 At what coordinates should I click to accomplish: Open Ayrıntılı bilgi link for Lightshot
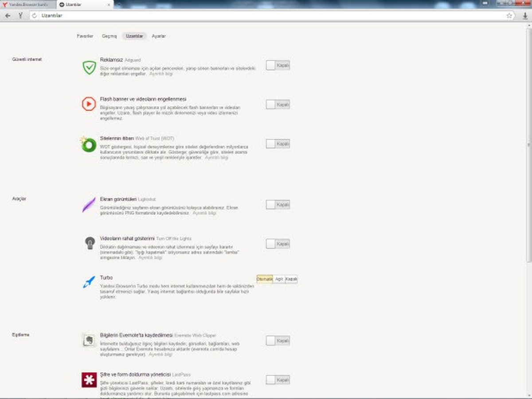coord(204,213)
